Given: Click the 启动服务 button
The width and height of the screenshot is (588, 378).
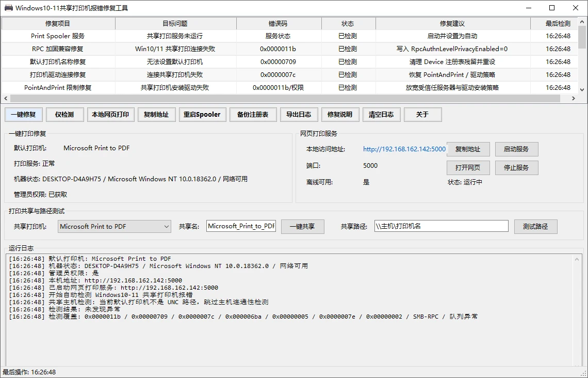Looking at the screenshot, I should click(x=517, y=149).
